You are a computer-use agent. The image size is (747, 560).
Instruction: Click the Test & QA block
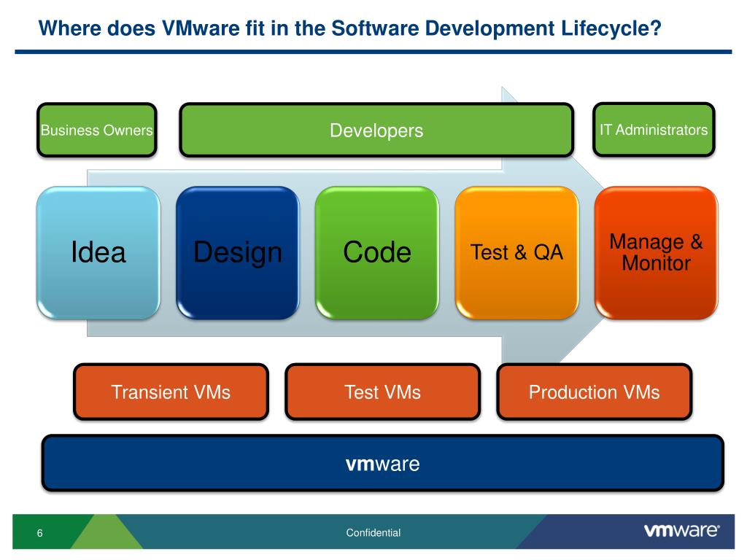tap(517, 252)
